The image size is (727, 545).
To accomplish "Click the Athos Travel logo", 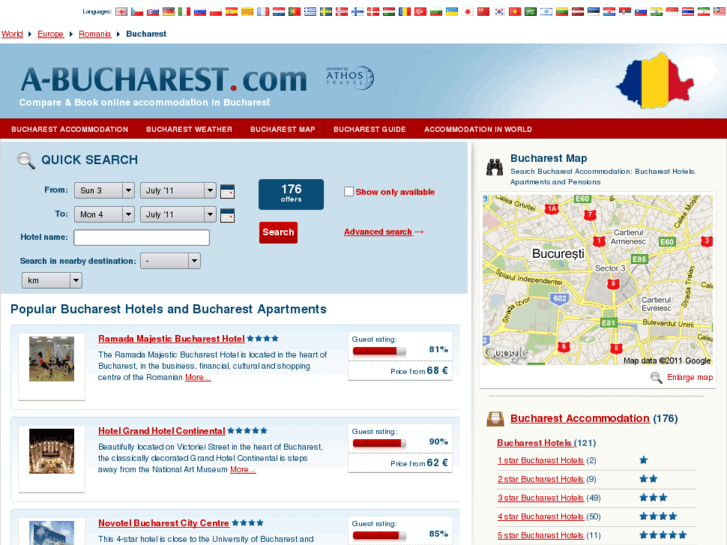I will pos(350,77).
